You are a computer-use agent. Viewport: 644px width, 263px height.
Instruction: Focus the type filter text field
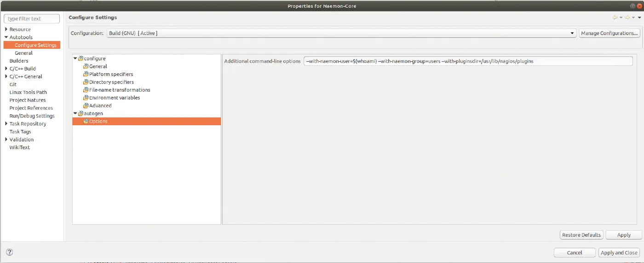tap(32, 19)
